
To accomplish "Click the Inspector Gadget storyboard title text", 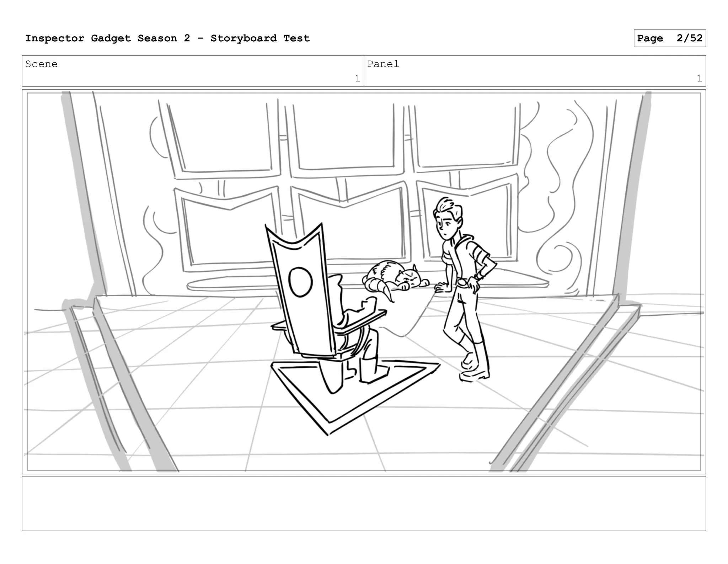I will tap(167, 38).
